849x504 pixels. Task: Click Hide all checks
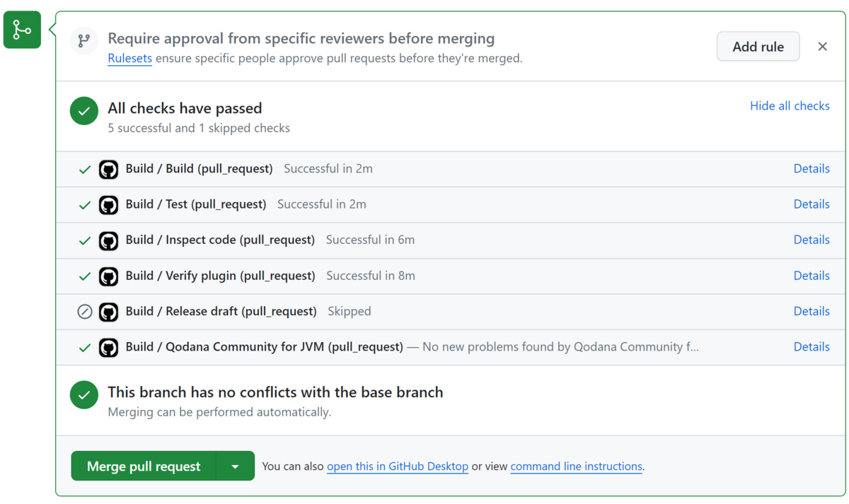(x=790, y=106)
